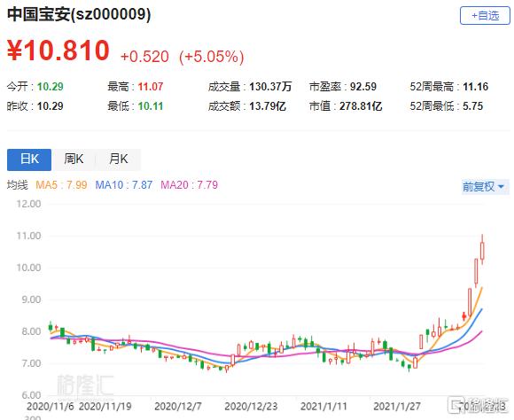Click the latest candlestick near 11.00
This screenshot has width=514, height=420.
click(482, 251)
